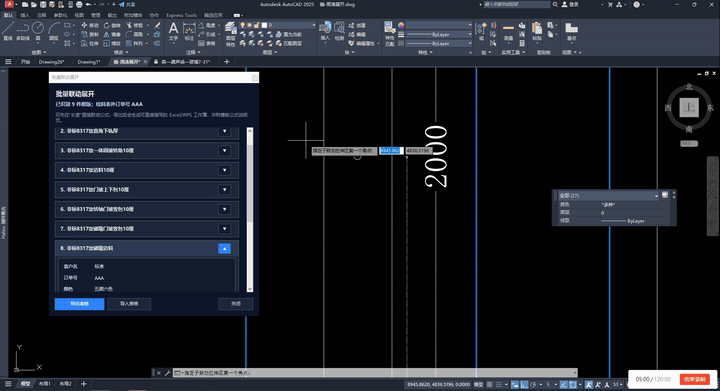Expand item 3 一体回被转角10厘
The height and width of the screenshot is (391, 720).
(225, 151)
